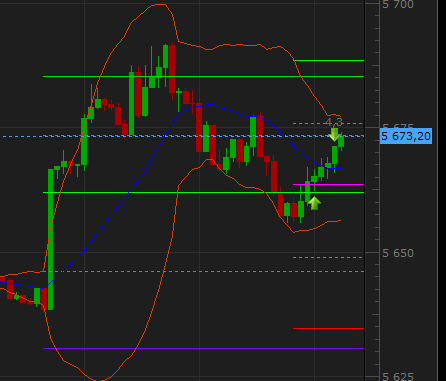Click the 5 700 price axis label
This screenshot has width=446, height=381.
[398, 4]
